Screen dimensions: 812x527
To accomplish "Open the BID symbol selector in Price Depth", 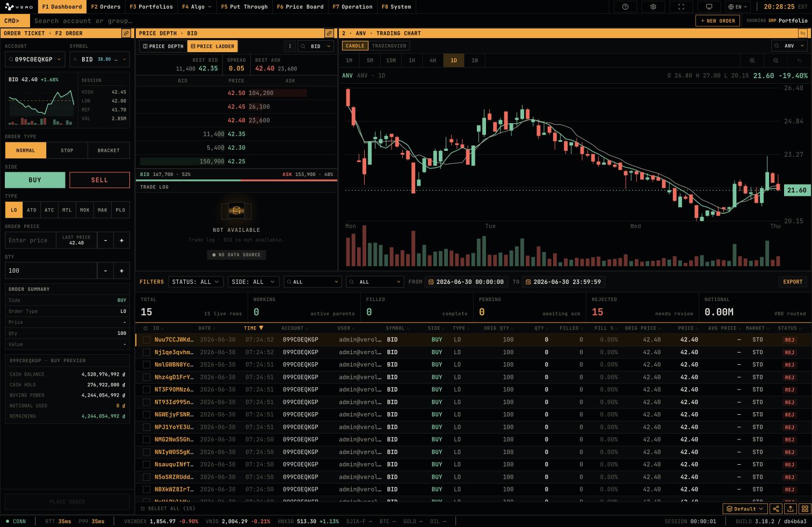I will (316, 46).
